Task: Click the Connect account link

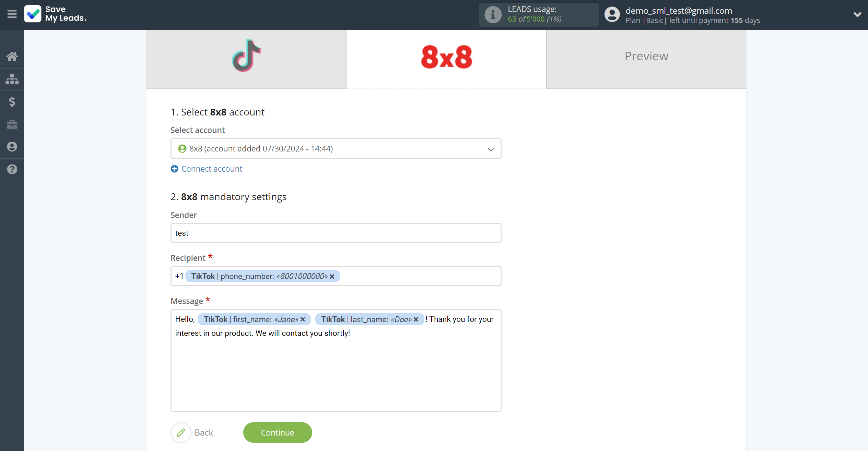Action: [x=206, y=168]
